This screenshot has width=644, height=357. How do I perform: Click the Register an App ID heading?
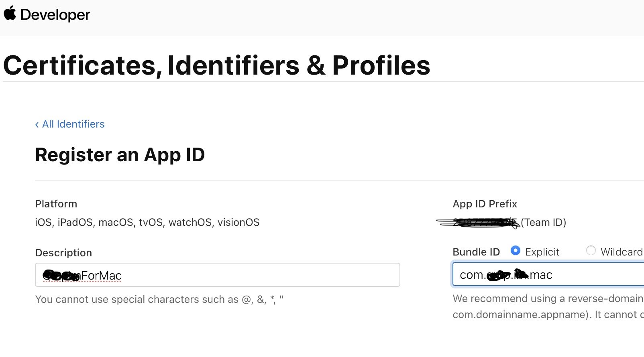click(x=120, y=155)
